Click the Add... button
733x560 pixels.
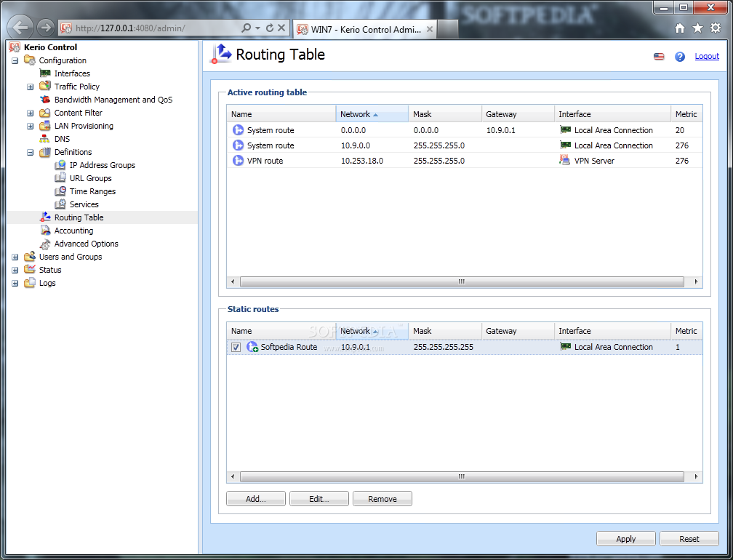tap(256, 499)
